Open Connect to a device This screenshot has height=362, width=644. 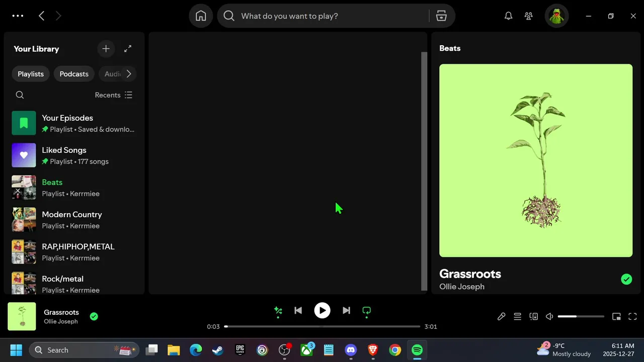(x=533, y=316)
